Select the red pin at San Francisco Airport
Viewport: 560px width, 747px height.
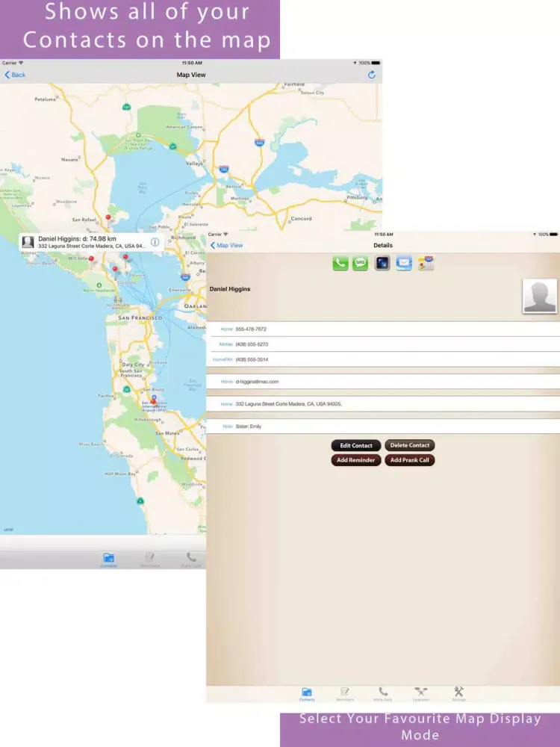click(153, 403)
